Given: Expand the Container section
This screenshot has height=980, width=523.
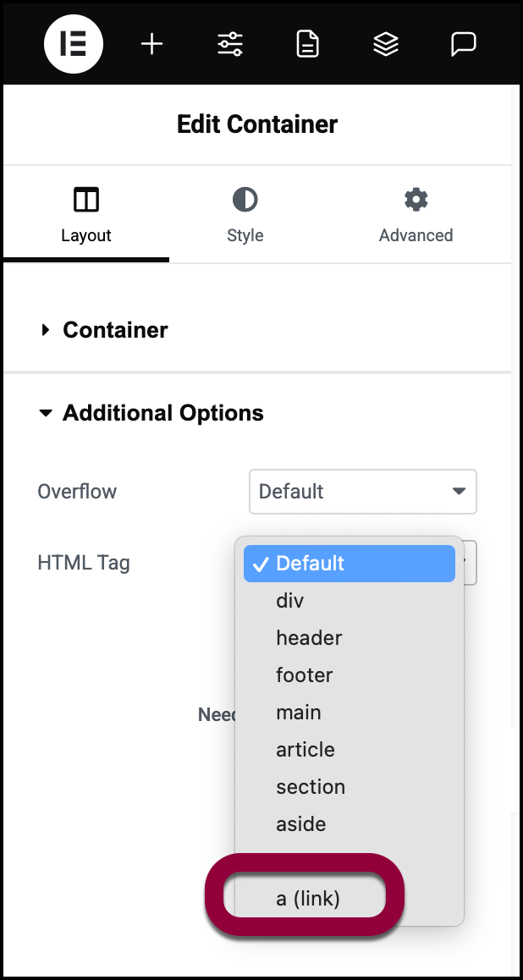Looking at the screenshot, I should [x=115, y=330].
